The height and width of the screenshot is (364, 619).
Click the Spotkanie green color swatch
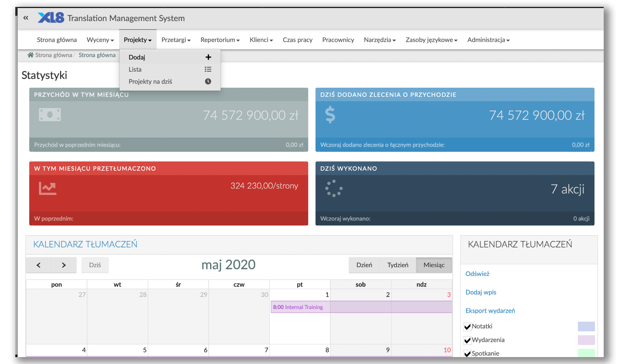586,353
